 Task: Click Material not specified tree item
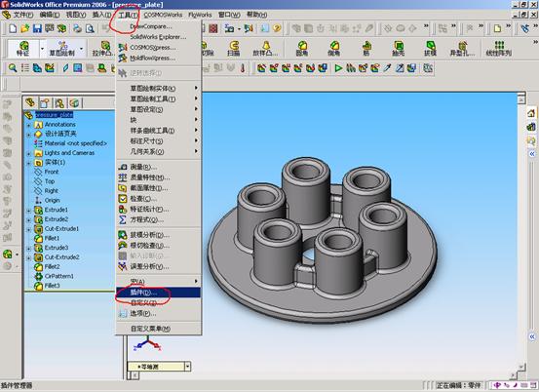pos(75,143)
